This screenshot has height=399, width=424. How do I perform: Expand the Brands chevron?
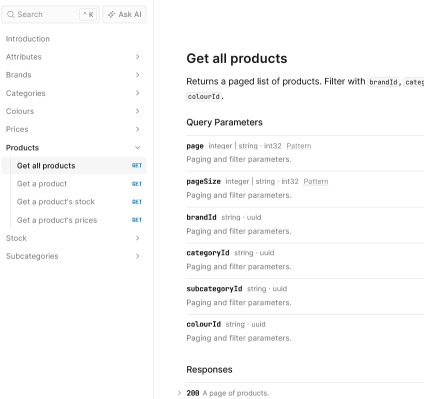(137, 75)
